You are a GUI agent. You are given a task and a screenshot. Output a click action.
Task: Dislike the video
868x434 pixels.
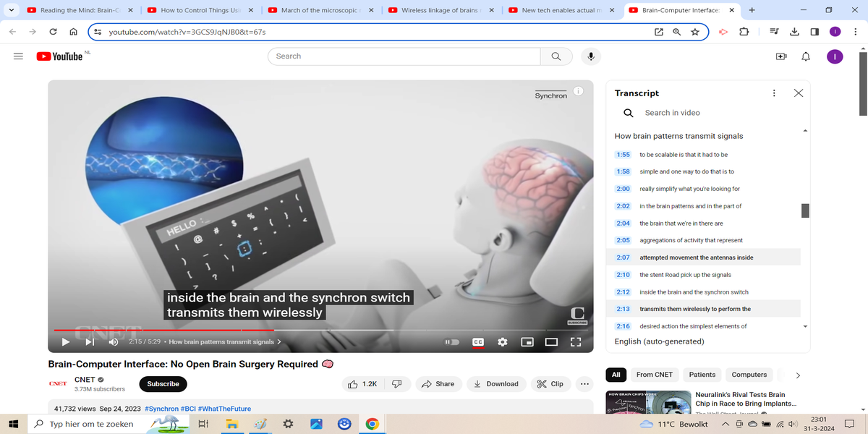397,384
